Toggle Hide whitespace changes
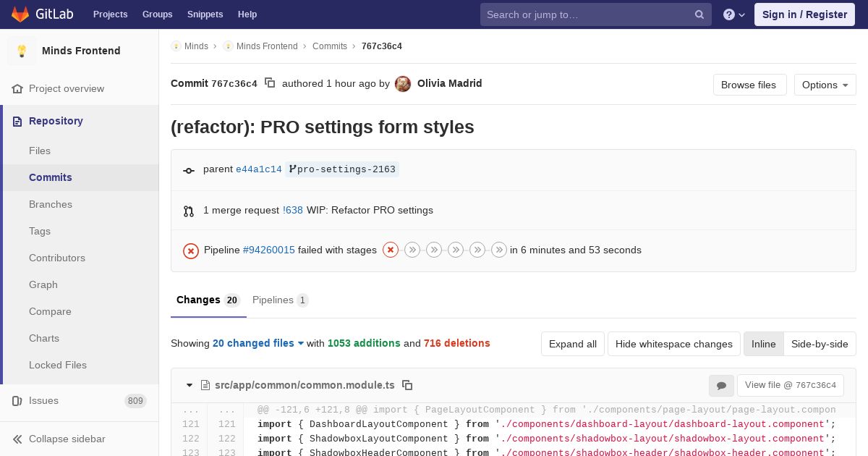868x456 pixels. click(673, 344)
